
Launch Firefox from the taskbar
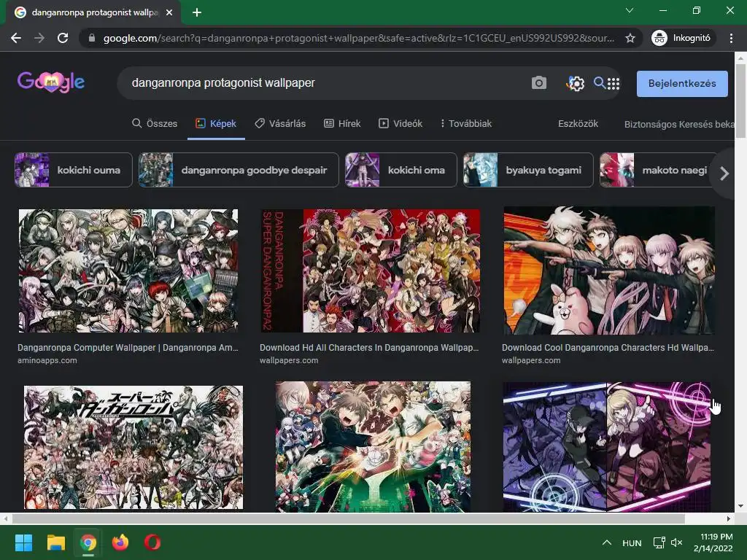coord(120,542)
